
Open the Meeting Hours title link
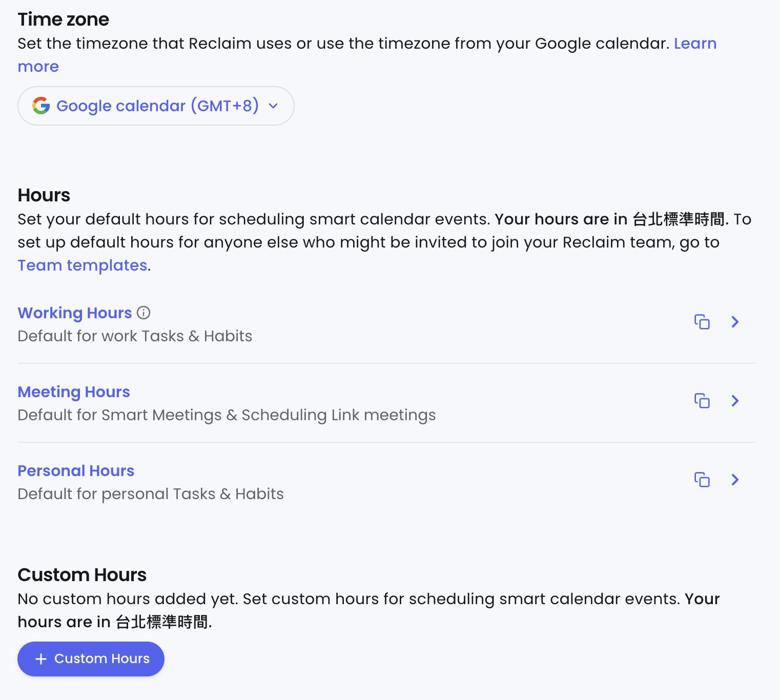tap(74, 392)
